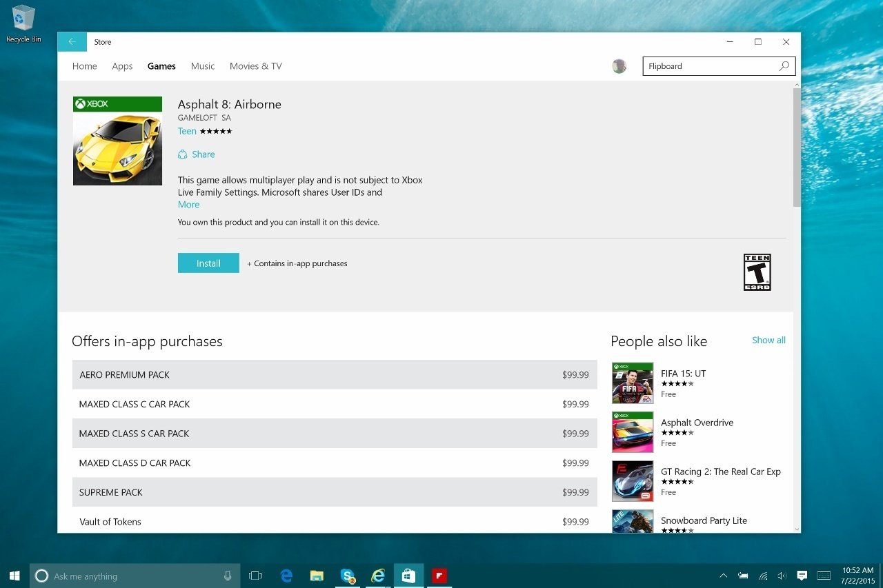Select the MAXED CLASS D CAR PACK row
Viewport: 883px width, 588px height.
click(335, 463)
